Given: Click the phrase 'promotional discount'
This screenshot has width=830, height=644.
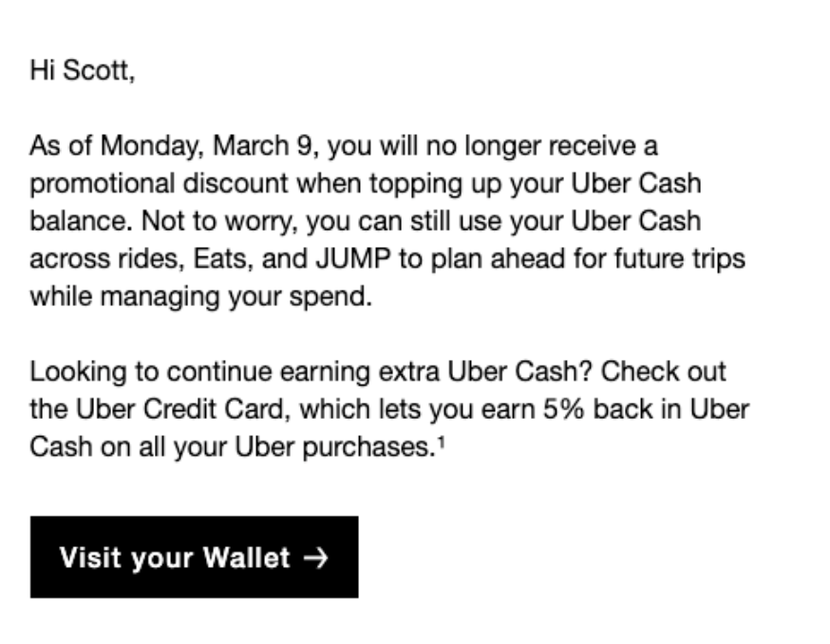Looking at the screenshot, I should (x=159, y=185).
